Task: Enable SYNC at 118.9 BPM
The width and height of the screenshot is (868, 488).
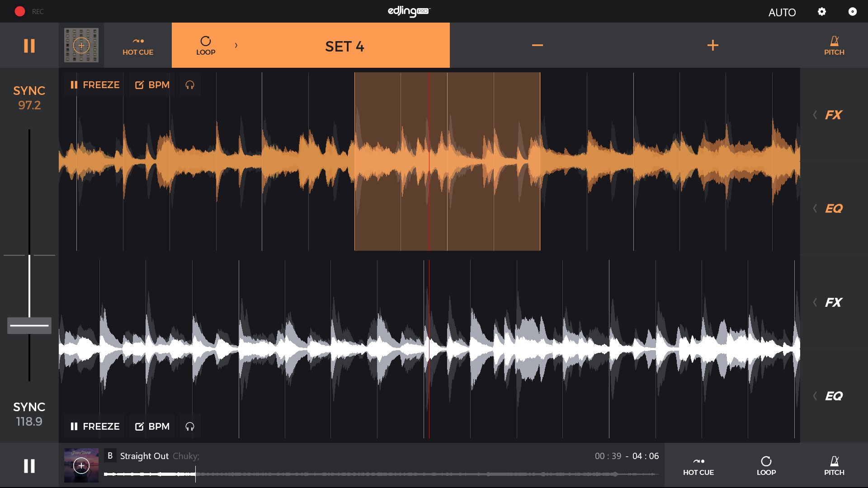Action: pyautogui.click(x=29, y=413)
